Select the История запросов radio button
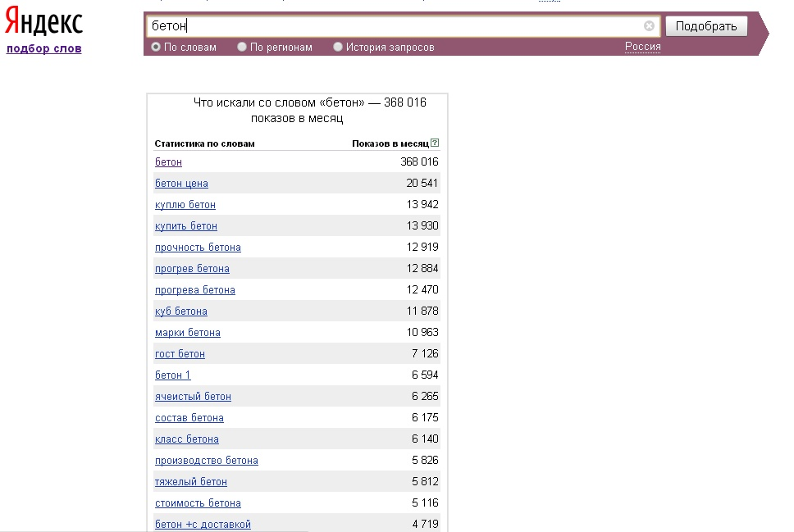794x532 pixels. tap(338, 47)
